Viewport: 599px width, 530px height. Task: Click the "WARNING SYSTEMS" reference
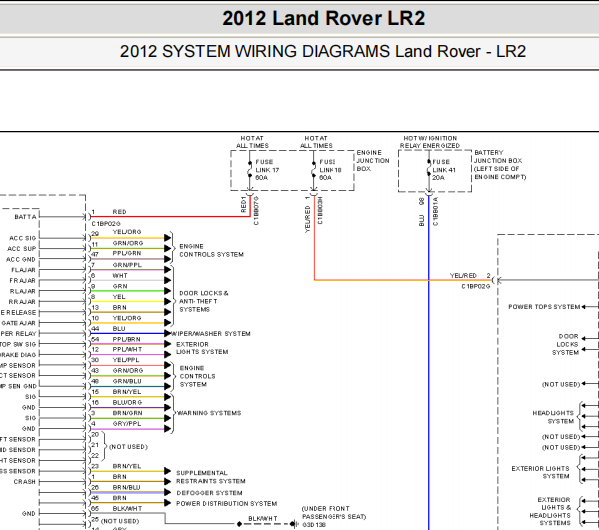pos(209,413)
